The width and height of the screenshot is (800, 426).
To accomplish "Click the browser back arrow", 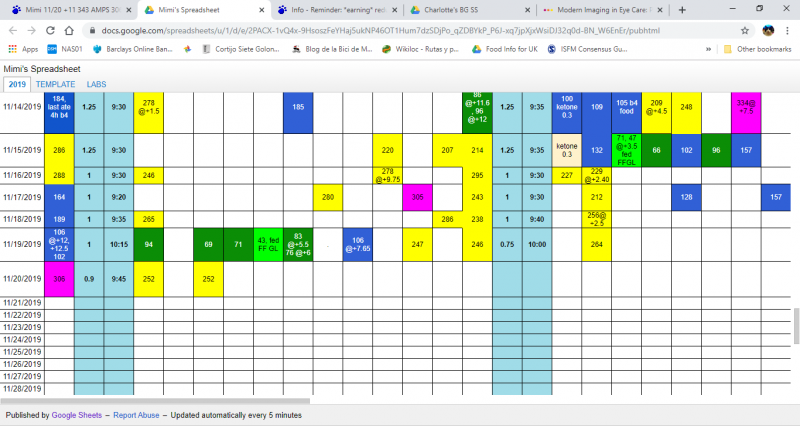I will click(x=12, y=30).
